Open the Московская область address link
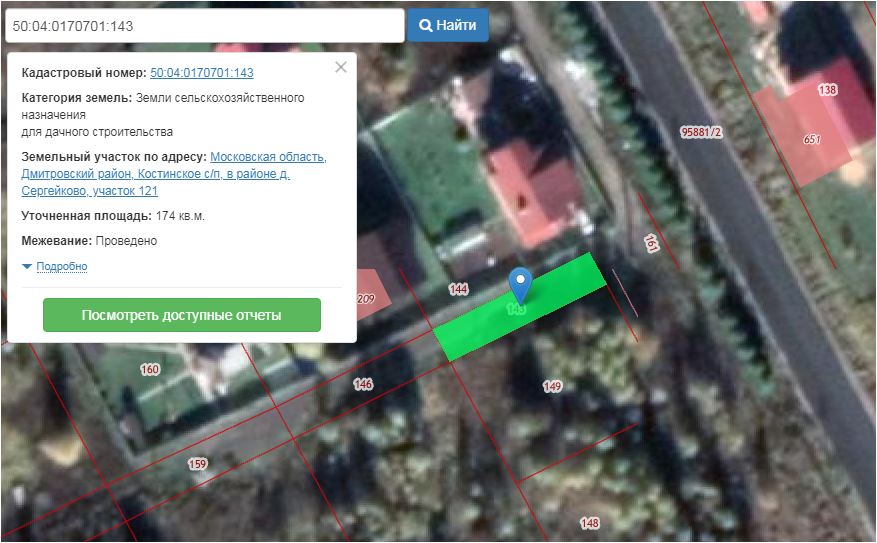This screenshot has width=877, height=543. (268, 157)
